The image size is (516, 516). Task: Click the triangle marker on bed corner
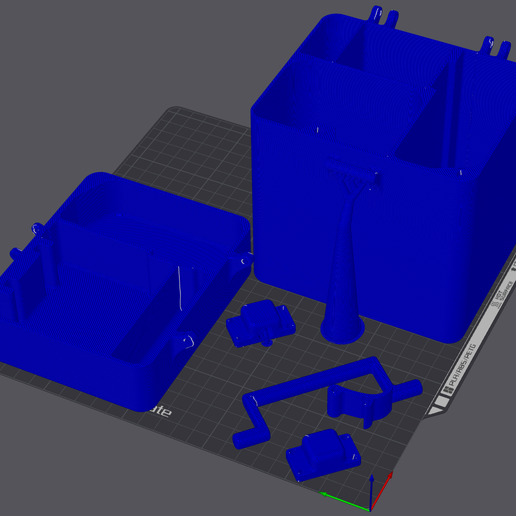pos(434,411)
